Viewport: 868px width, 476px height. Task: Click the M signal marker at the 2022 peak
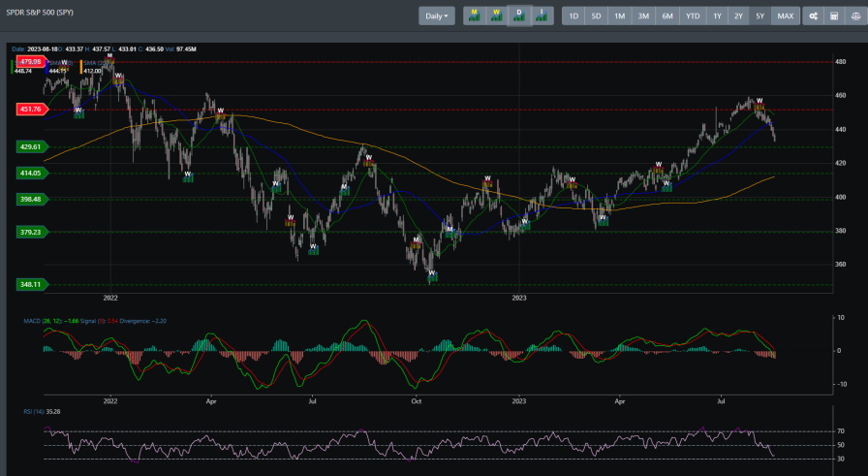[x=109, y=56]
